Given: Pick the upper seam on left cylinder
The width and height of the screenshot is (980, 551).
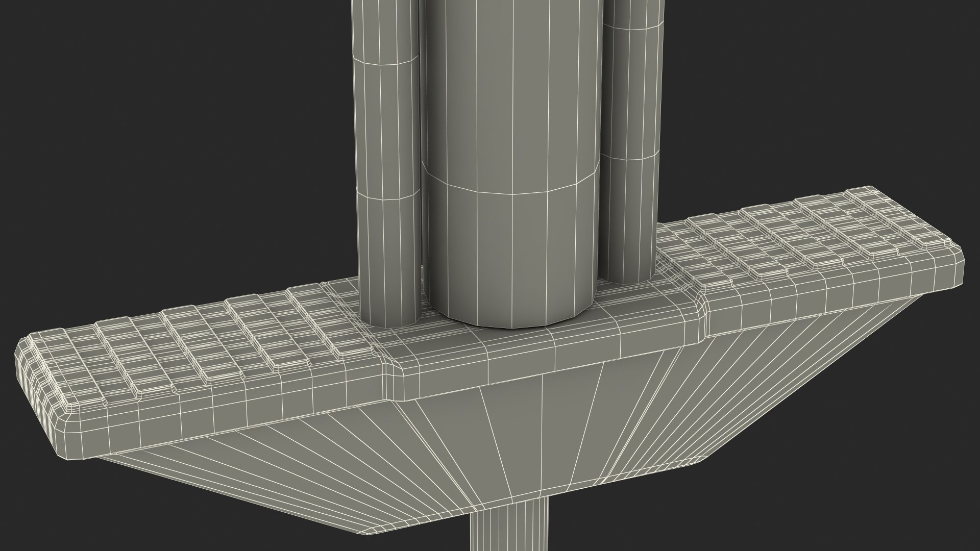Looking at the screenshot, I should [386, 59].
